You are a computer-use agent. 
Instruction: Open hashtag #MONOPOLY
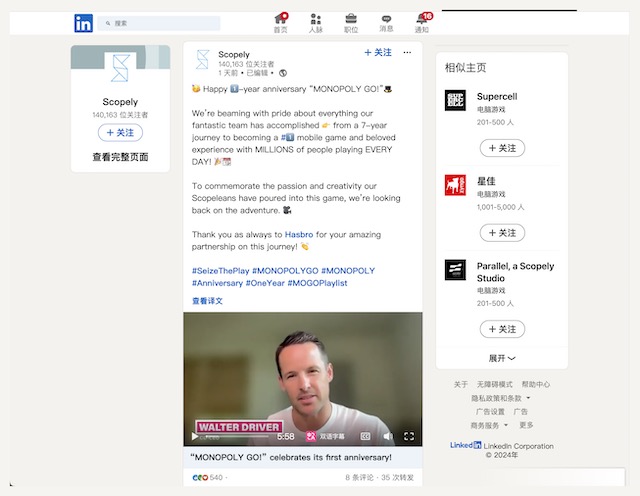(x=348, y=271)
